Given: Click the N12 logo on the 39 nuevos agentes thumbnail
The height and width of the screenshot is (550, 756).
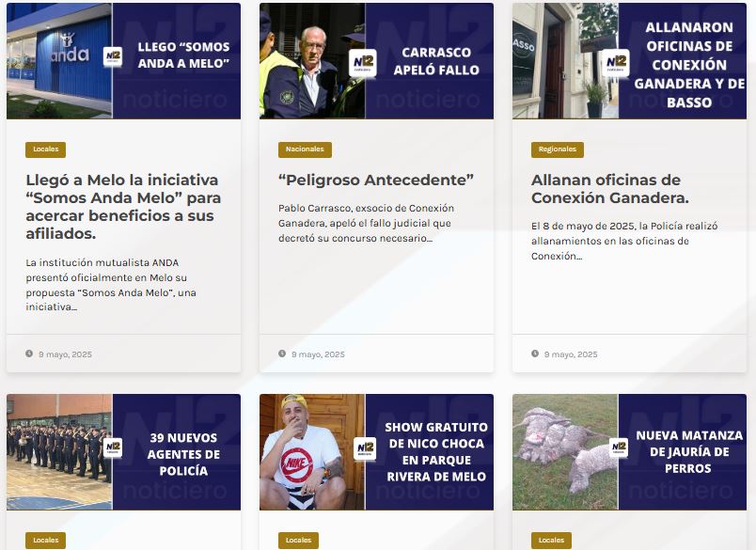Looking at the screenshot, I should (x=113, y=448).
